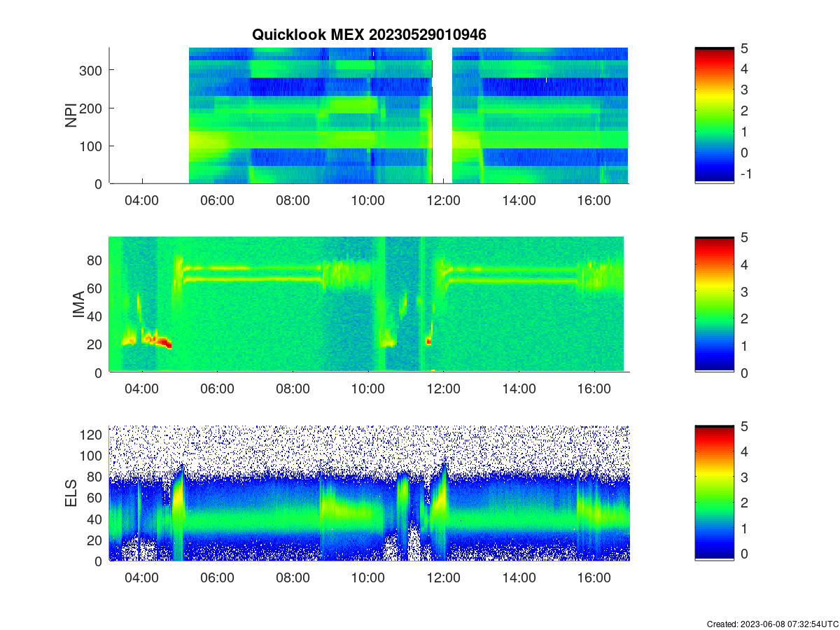Image resolution: width=840 pixels, height=630 pixels.
Task: Click the white data gap in NPI plot
Action: (x=442, y=115)
